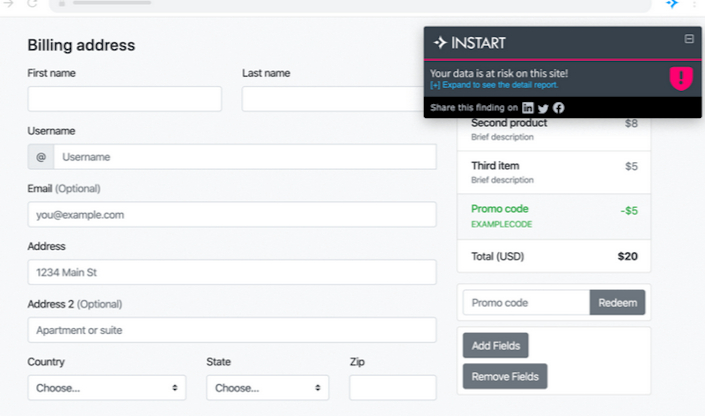705x416 pixels.
Task: Click the Remove Fields button
Action: (x=505, y=376)
